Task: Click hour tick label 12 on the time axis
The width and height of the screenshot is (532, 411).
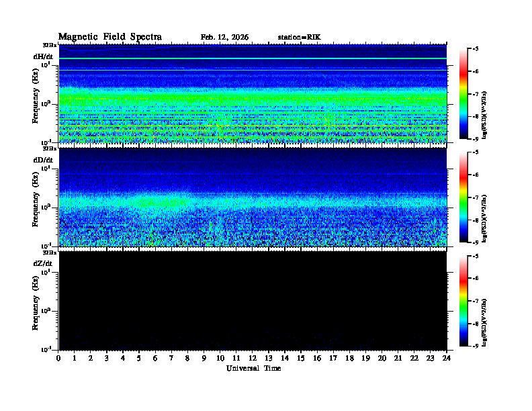Action: 253,359
